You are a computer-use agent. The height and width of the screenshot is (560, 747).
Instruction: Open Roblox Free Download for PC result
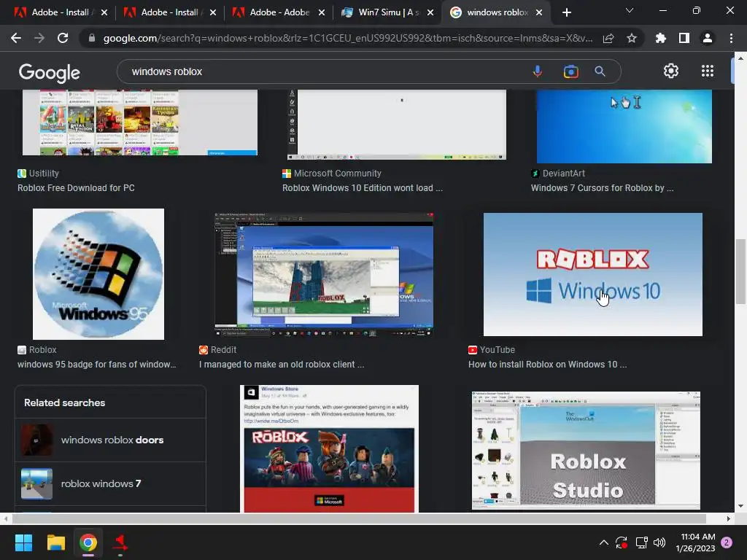pos(76,187)
